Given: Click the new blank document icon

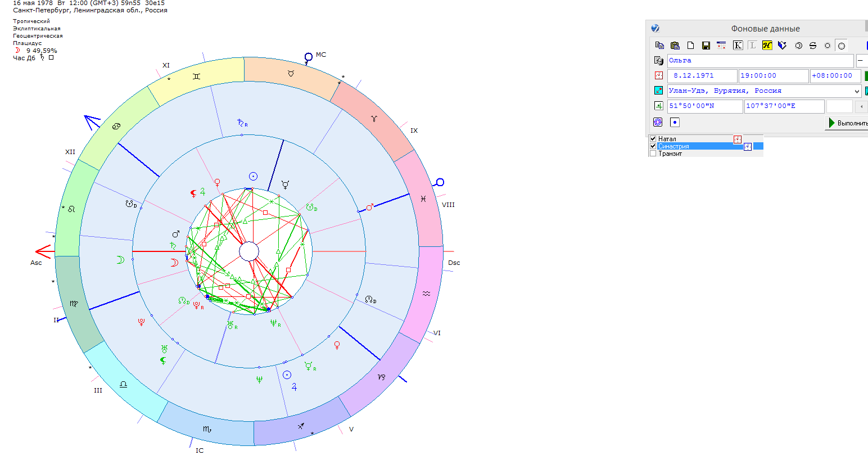Looking at the screenshot, I should click(691, 46).
